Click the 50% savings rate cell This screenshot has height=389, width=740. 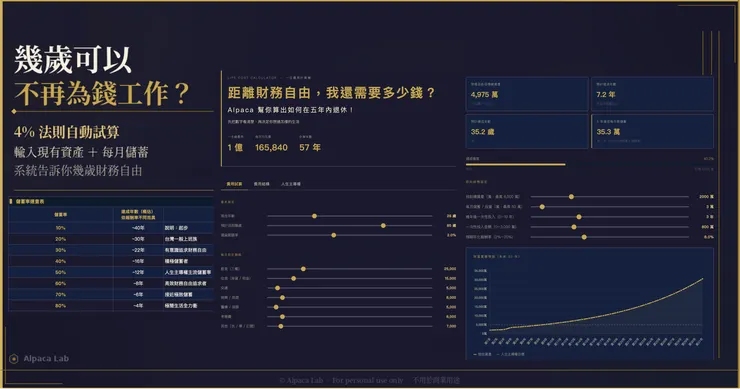(60, 272)
